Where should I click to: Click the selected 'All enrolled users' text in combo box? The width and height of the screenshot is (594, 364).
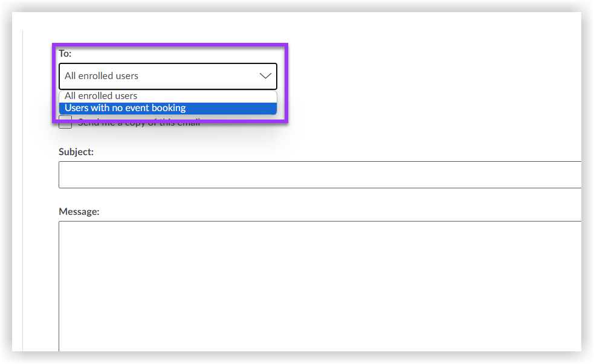tap(102, 76)
